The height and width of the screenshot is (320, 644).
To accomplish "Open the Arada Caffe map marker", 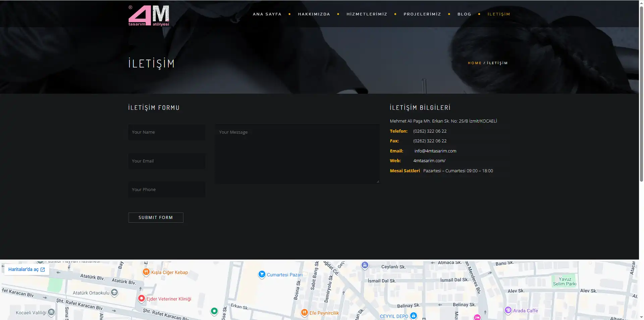I will tap(508, 310).
